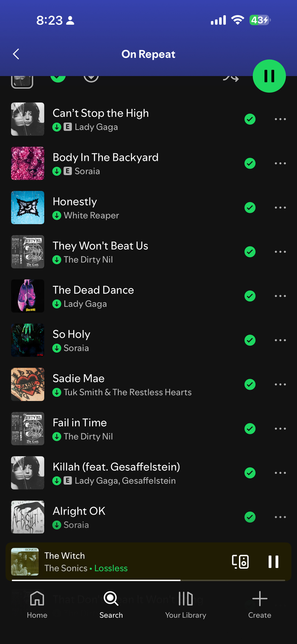297x644 pixels.
Task: Open the So Holy album artwork
Action: click(x=28, y=340)
